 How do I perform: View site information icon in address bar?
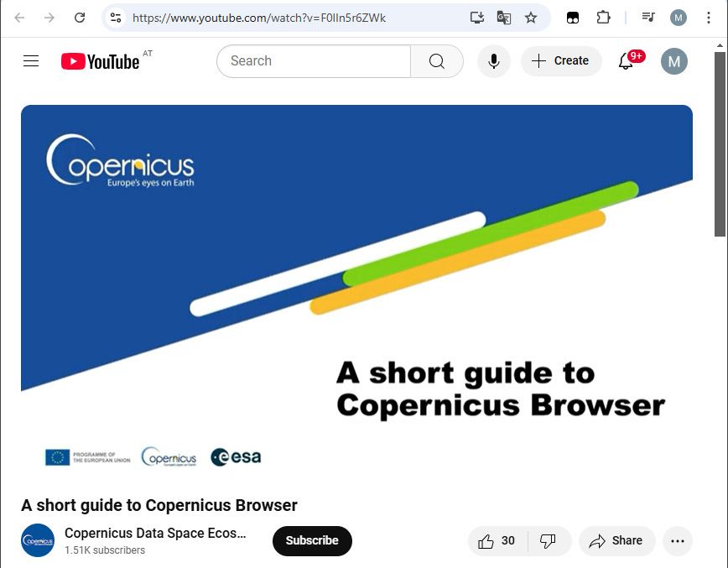[x=116, y=18]
